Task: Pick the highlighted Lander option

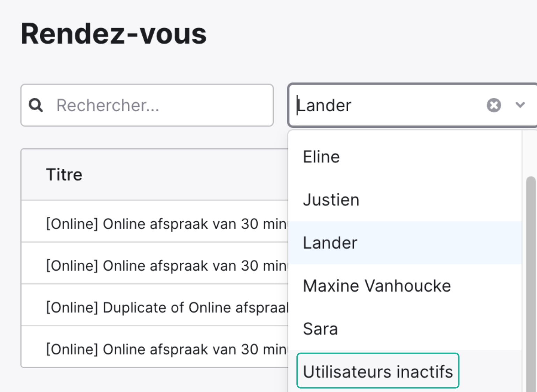Action: tap(405, 243)
